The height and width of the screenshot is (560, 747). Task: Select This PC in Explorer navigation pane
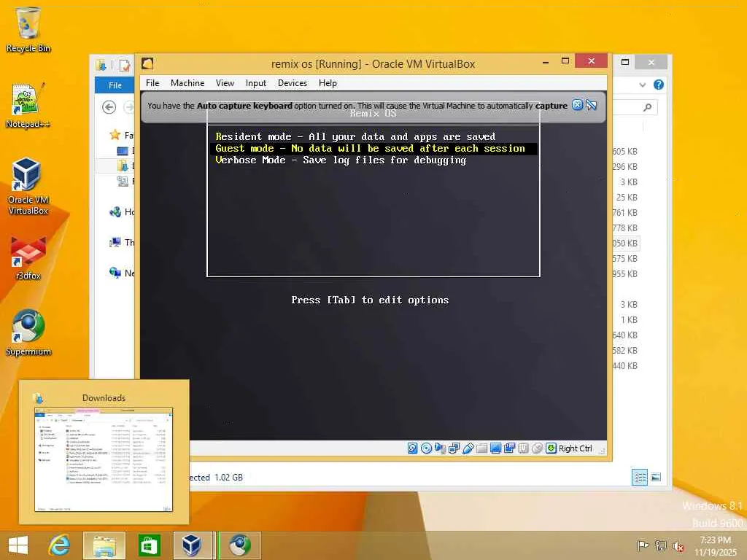click(x=122, y=242)
